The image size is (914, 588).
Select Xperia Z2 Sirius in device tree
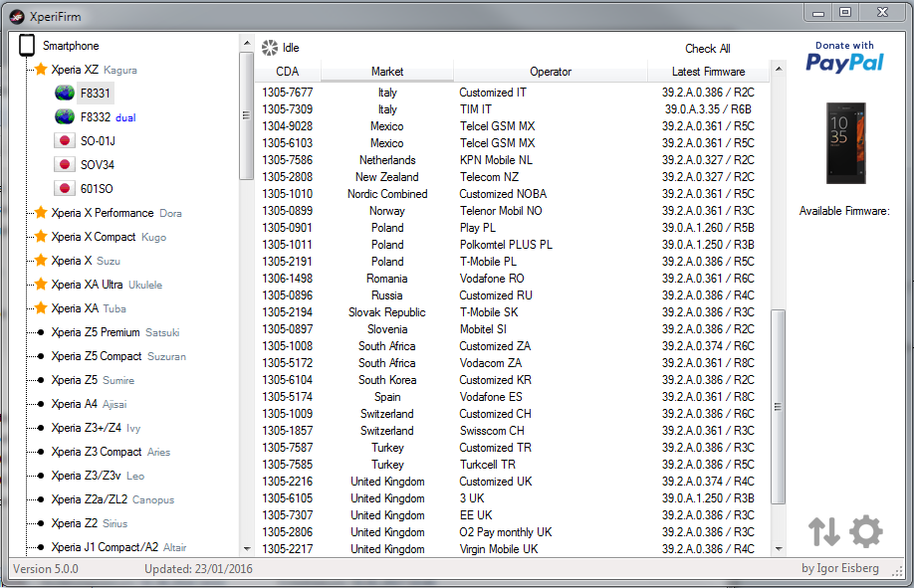click(90, 523)
